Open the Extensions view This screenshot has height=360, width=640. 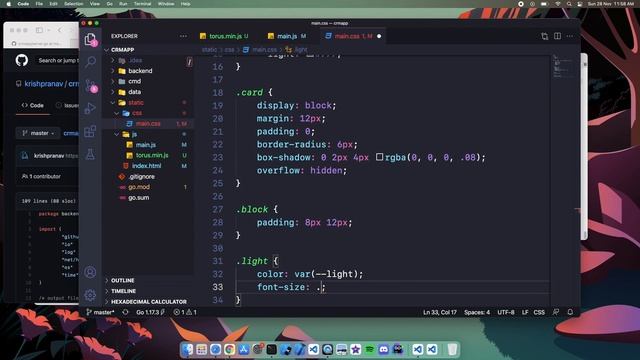pos(90,131)
